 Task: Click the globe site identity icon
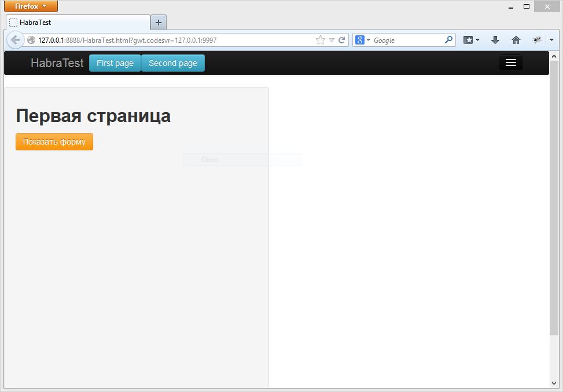pyautogui.click(x=31, y=40)
